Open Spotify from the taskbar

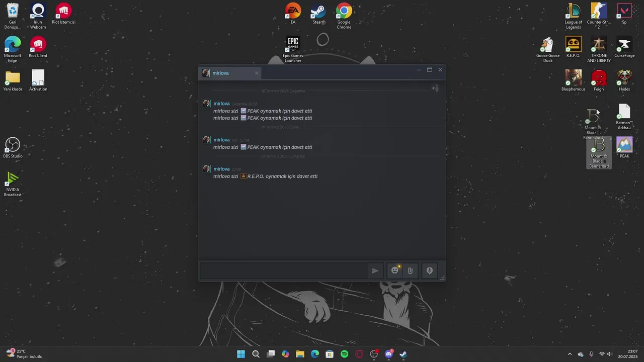344,354
